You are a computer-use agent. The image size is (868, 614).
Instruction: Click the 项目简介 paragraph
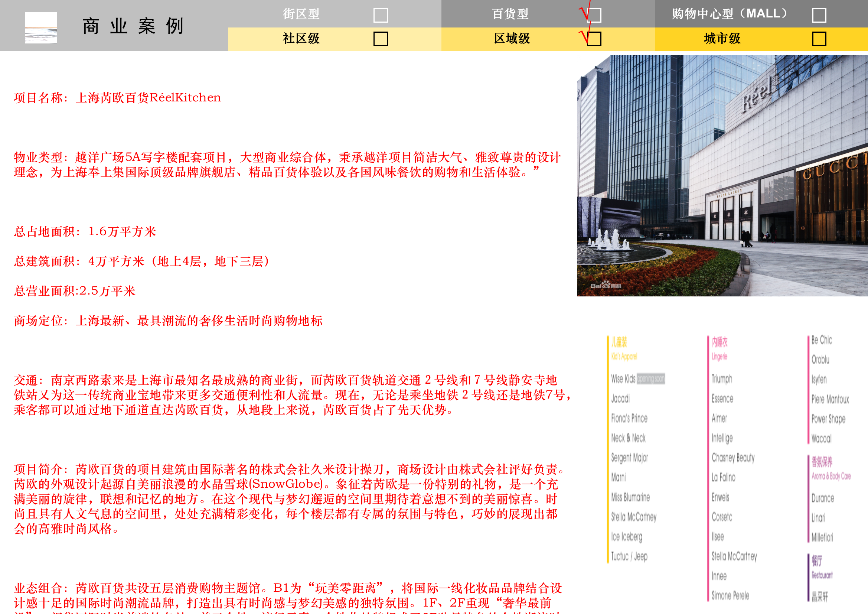[289, 499]
